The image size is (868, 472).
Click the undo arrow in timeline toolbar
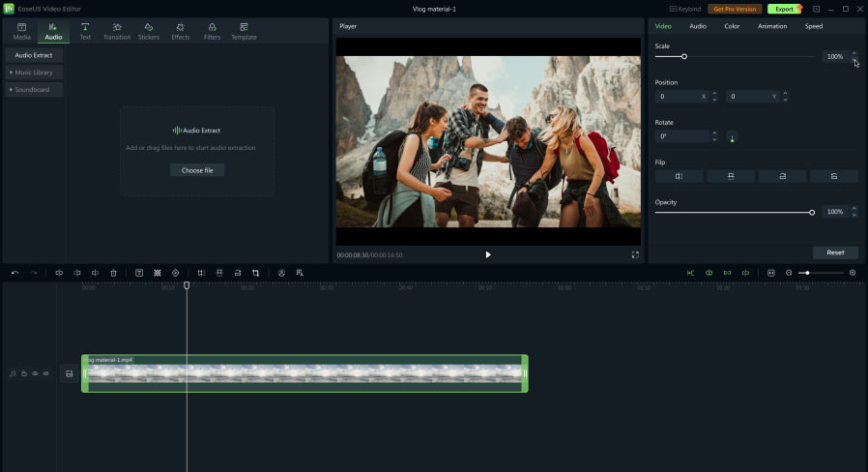point(14,273)
